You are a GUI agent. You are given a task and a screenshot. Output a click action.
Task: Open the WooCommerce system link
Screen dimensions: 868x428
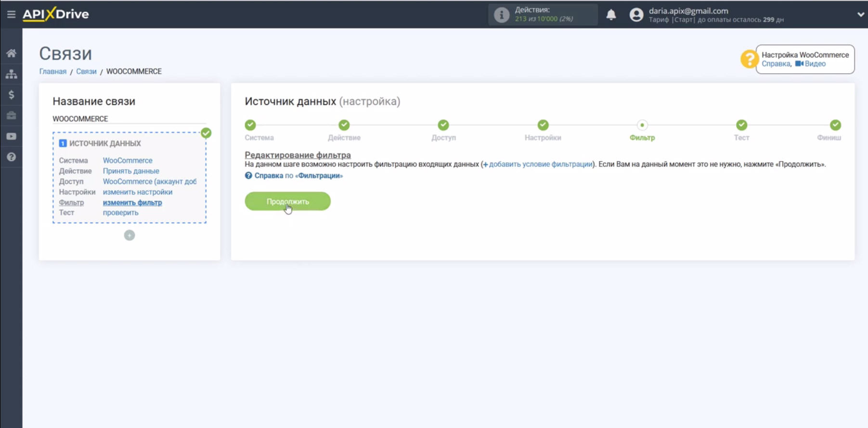pos(128,161)
